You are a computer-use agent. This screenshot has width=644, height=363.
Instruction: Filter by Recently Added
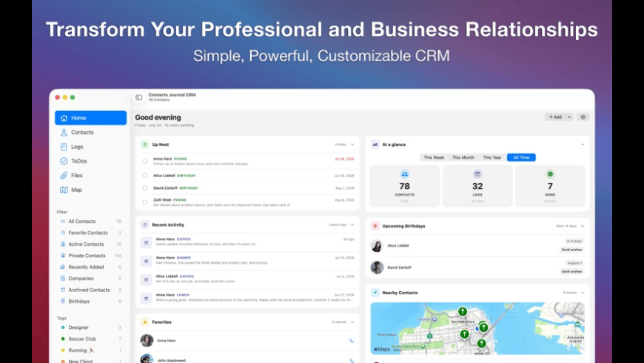point(91,267)
